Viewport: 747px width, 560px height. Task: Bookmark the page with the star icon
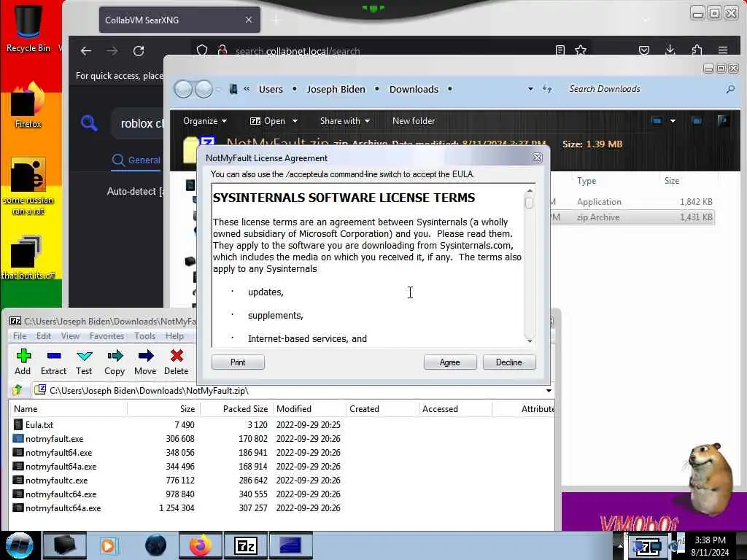(x=580, y=50)
